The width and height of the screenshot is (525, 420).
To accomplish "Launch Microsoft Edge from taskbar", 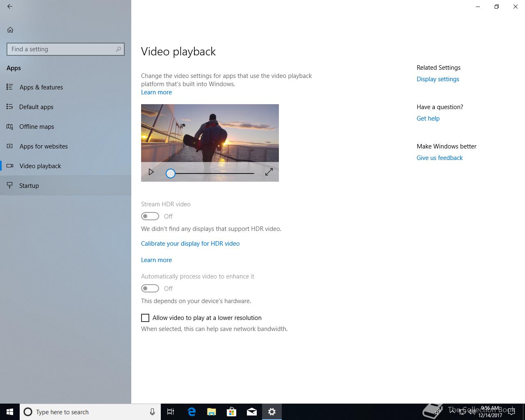I will pyautogui.click(x=192, y=412).
